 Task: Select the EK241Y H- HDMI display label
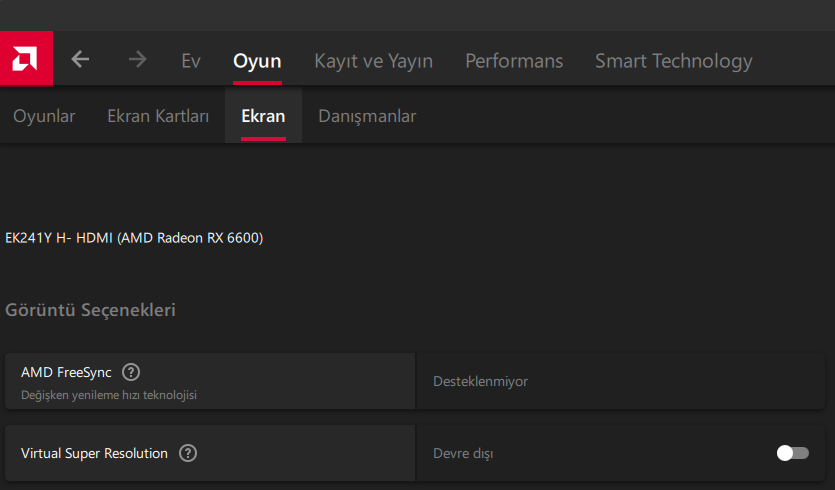tap(134, 238)
